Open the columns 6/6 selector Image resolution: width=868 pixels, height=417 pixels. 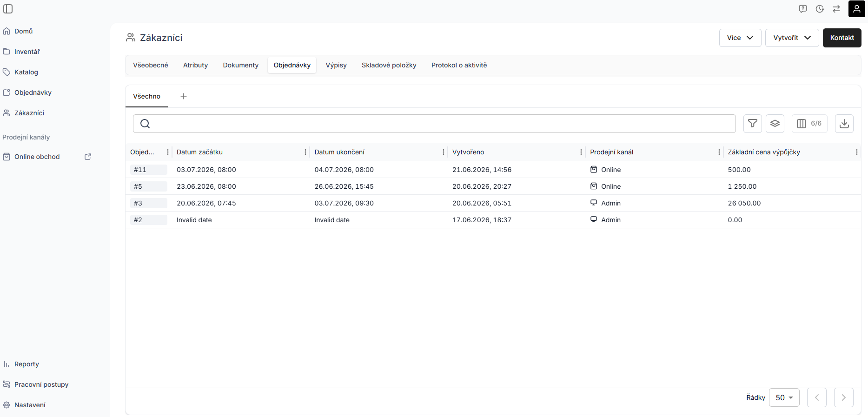(x=809, y=124)
